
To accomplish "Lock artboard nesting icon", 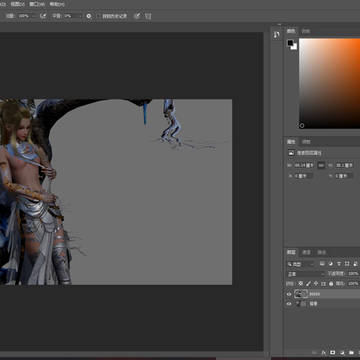I will [x=323, y=283].
